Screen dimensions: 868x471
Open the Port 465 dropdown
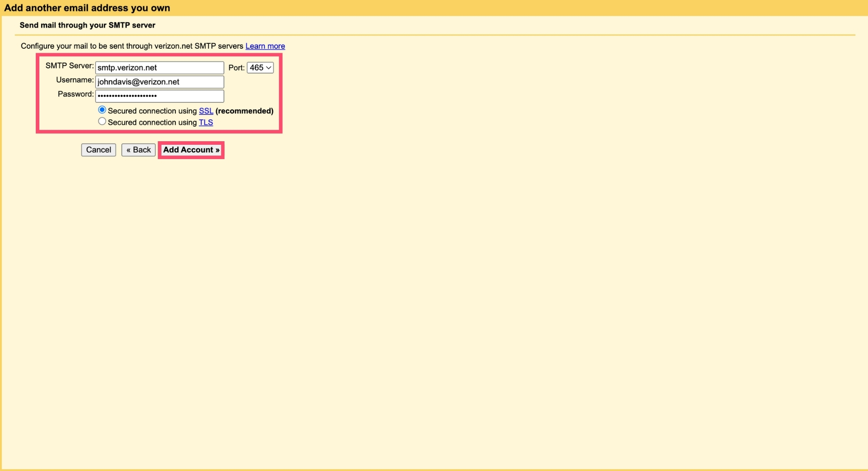point(260,67)
